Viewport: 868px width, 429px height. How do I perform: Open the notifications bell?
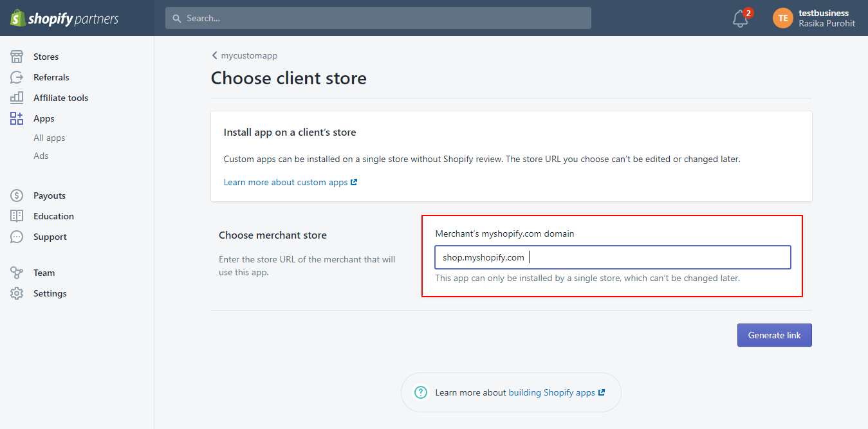741,19
